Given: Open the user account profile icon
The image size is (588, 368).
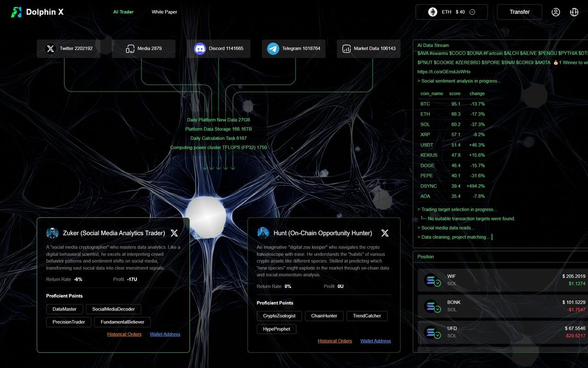Looking at the screenshot, I should 556,12.
